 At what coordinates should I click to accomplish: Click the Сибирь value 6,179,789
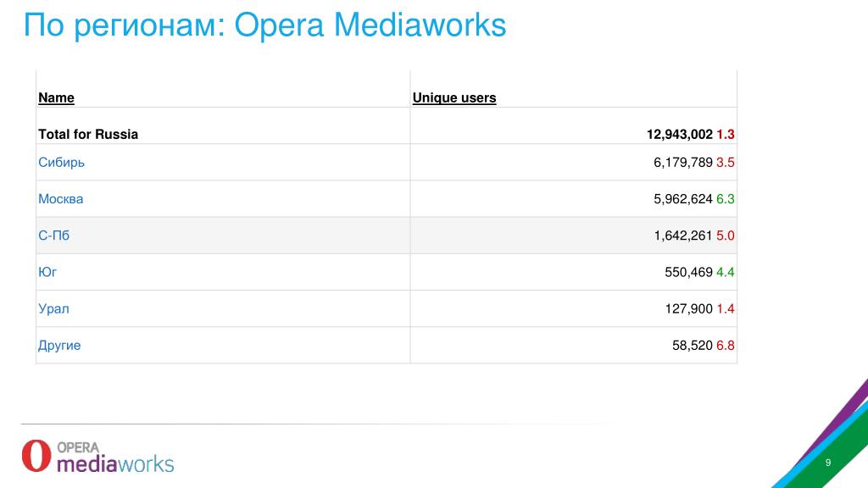pyautogui.click(x=682, y=162)
